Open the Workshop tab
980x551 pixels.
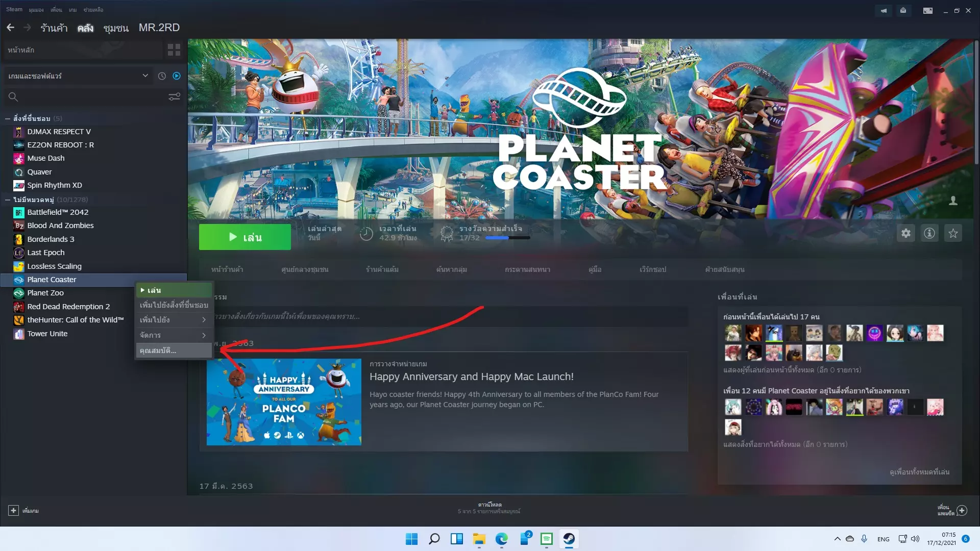coord(652,269)
